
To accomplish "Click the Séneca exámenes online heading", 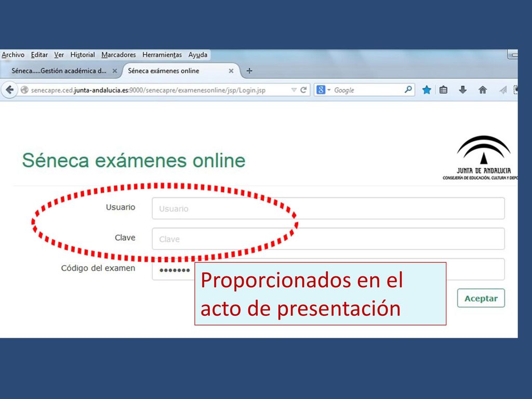I will [134, 161].
